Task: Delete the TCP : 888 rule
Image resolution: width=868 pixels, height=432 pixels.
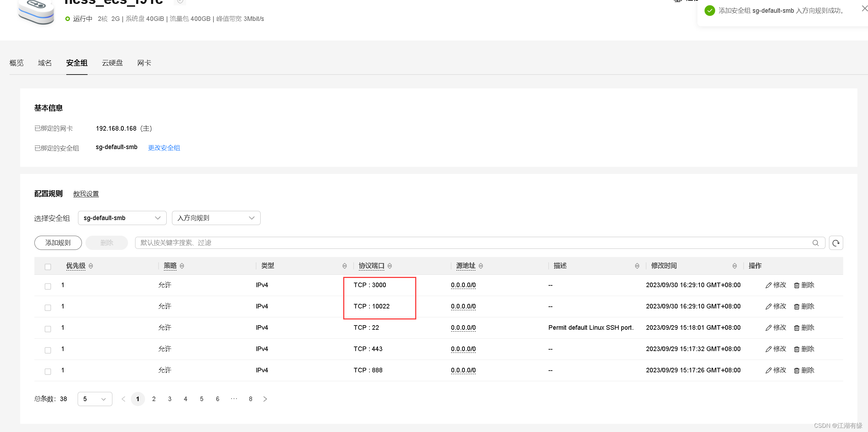Action: (804, 370)
